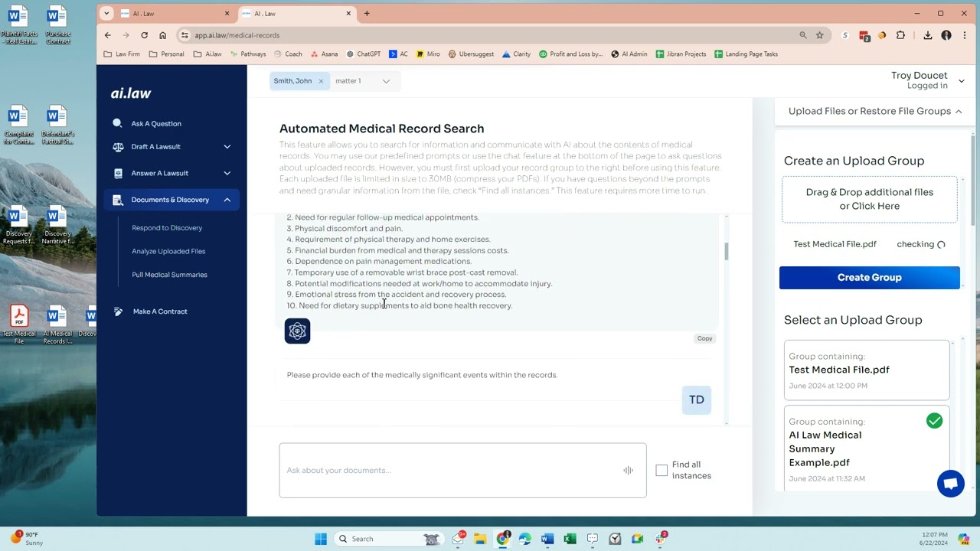
Task: Open Troy Doucet account dropdown arrow
Action: tap(962, 80)
